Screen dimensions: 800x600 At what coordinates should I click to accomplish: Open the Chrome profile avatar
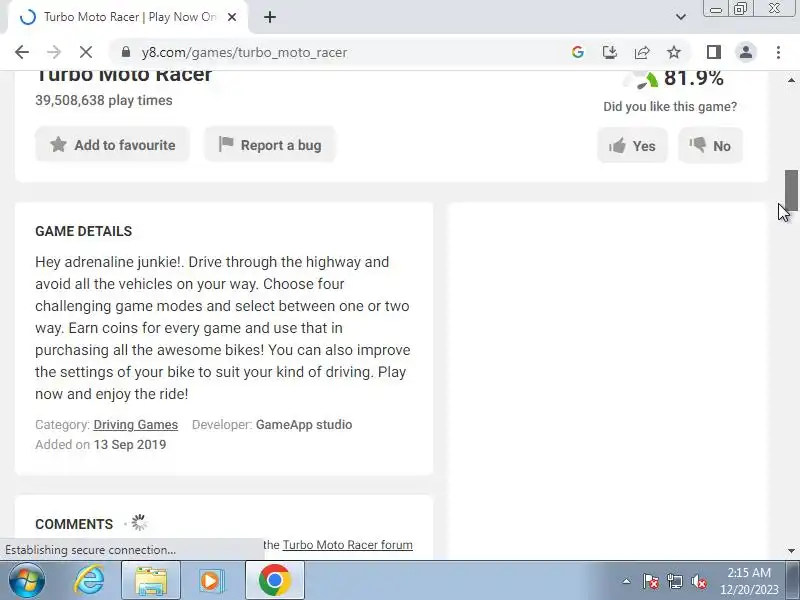tap(745, 52)
